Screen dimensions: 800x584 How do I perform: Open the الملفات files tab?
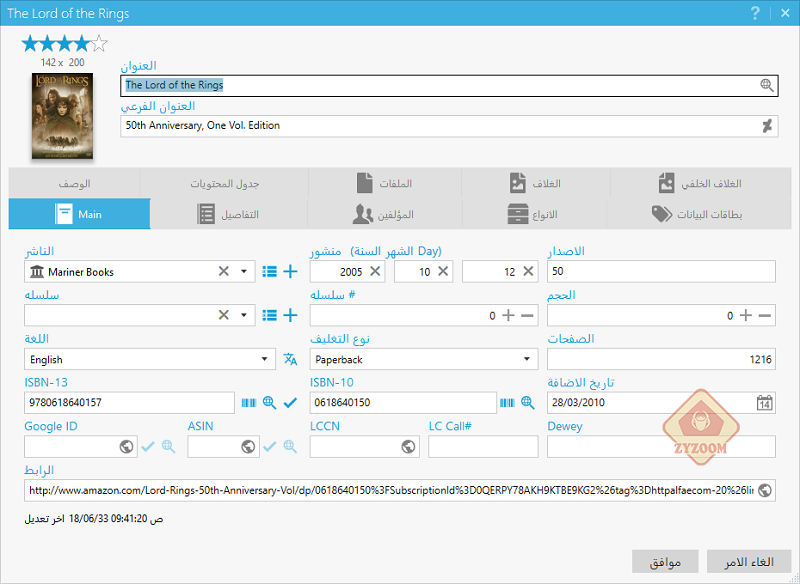(x=385, y=183)
